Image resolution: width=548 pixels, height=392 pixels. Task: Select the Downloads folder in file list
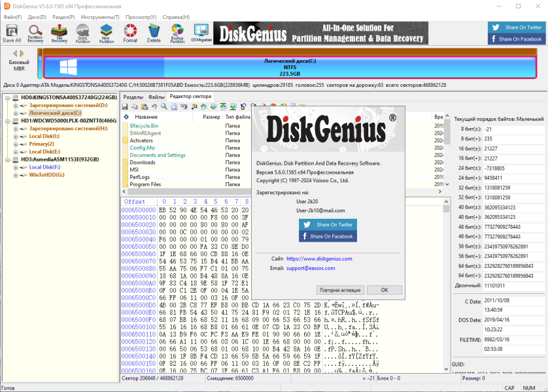(143, 162)
